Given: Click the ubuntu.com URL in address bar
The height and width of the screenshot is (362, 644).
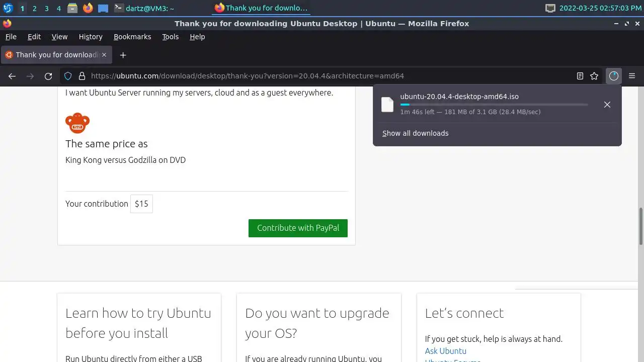Looking at the screenshot, I should point(248,76).
